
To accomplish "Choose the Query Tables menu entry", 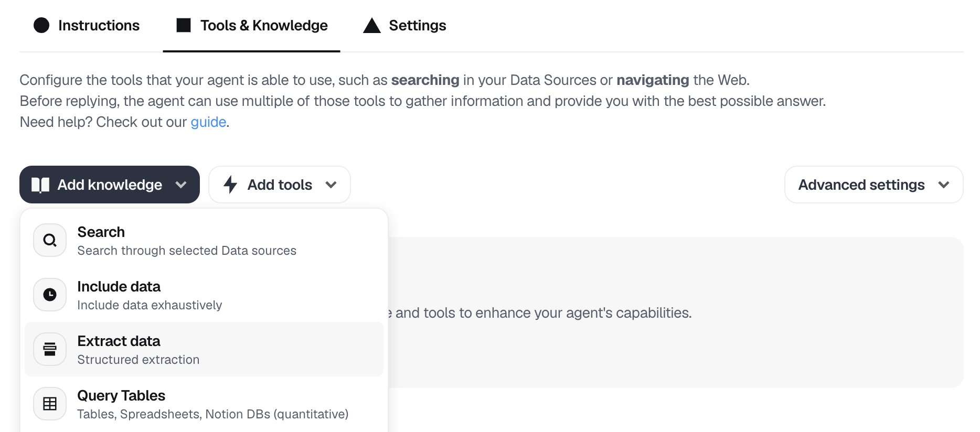I will point(212,404).
